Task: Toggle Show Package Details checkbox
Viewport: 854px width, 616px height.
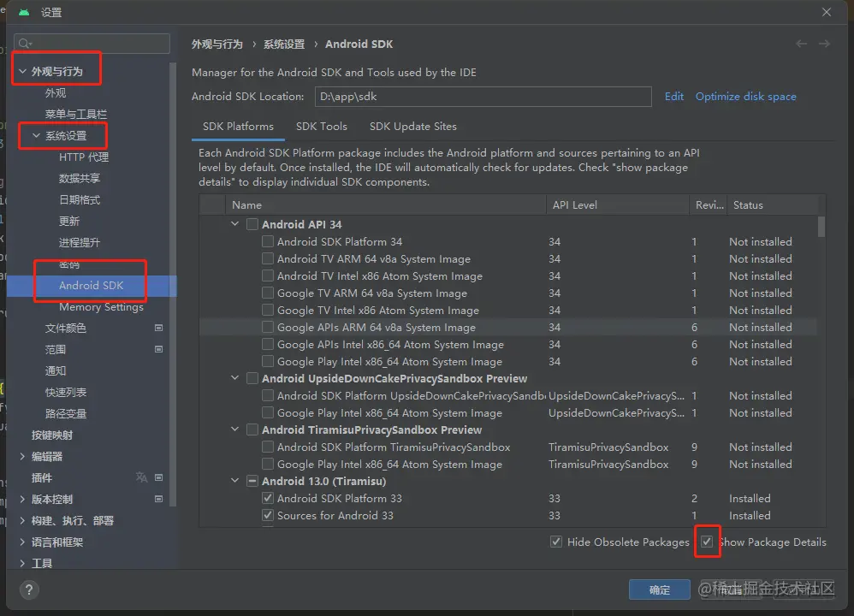Action: pos(707,542)
